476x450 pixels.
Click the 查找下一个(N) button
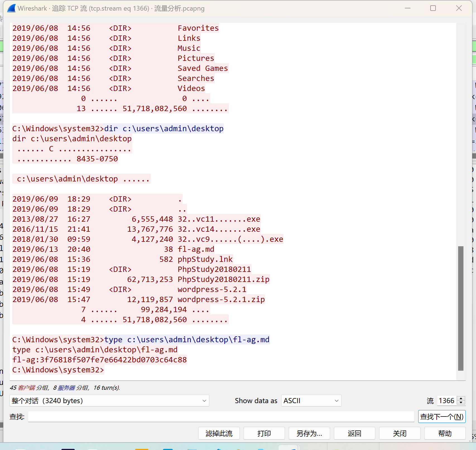pos(442,417)
